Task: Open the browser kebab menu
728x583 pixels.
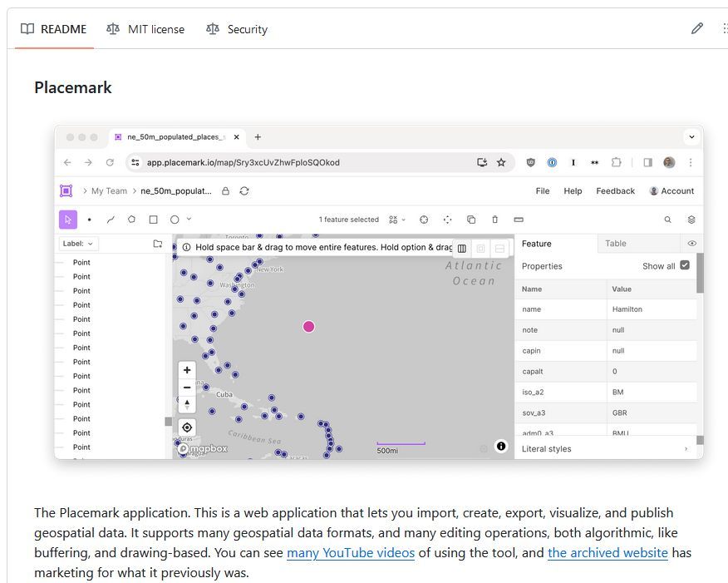Action: 691,162
